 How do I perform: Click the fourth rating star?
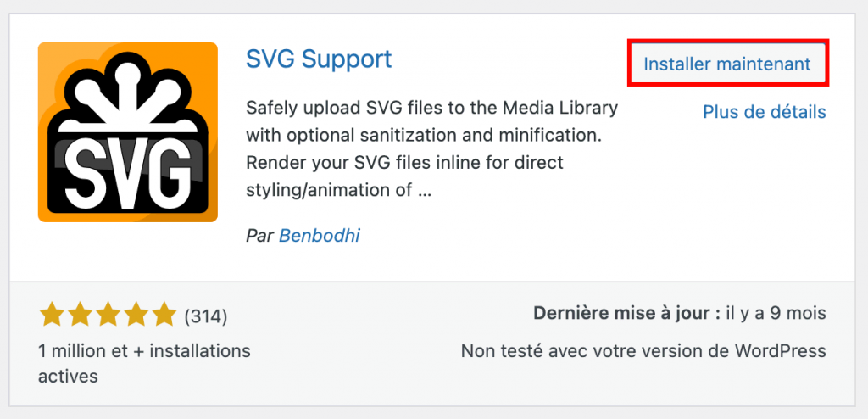[136, 316]
